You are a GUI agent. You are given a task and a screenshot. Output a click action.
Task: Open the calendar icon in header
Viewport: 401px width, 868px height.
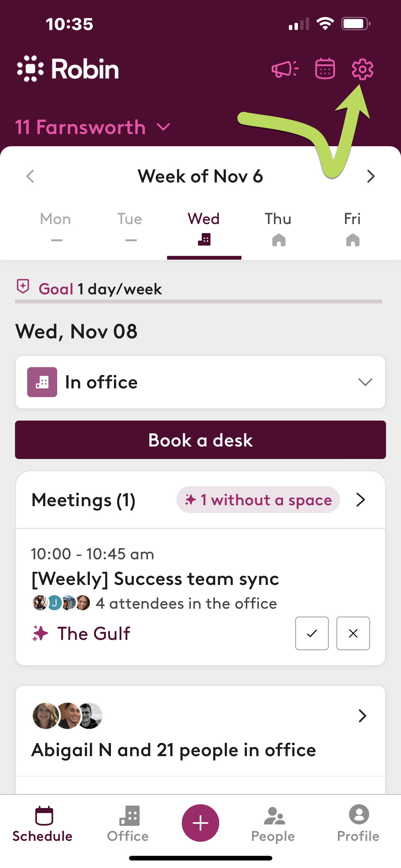click(x=325, y=69)
